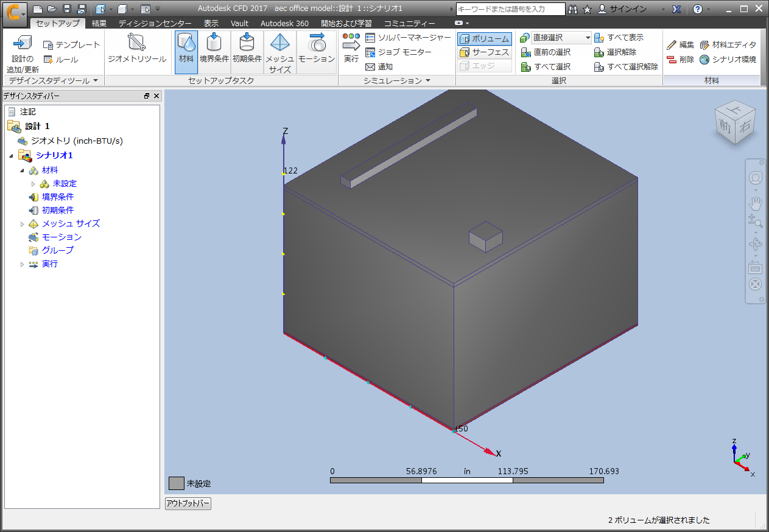Screen dimensions: 769x532
Task: Select 初期条件 in the design study tree
Action: [57, 211]
